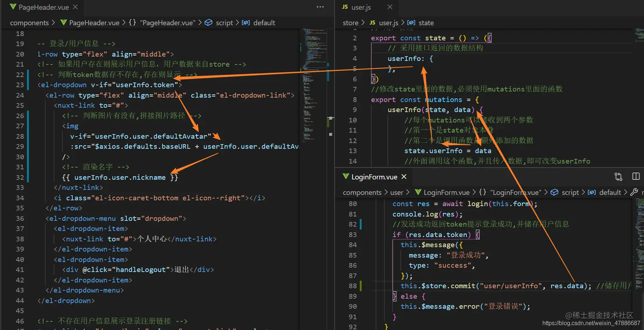Click line number 23 in PageHeader.vue
The height and width of the screenshot is (330, 644).
[20, 85]
